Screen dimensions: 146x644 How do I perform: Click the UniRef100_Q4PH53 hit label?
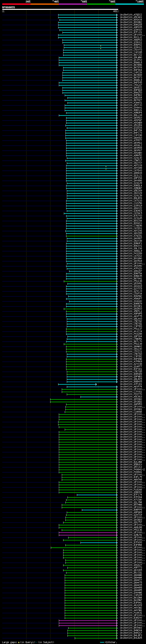pyautogui.click(x=131, y=404)
